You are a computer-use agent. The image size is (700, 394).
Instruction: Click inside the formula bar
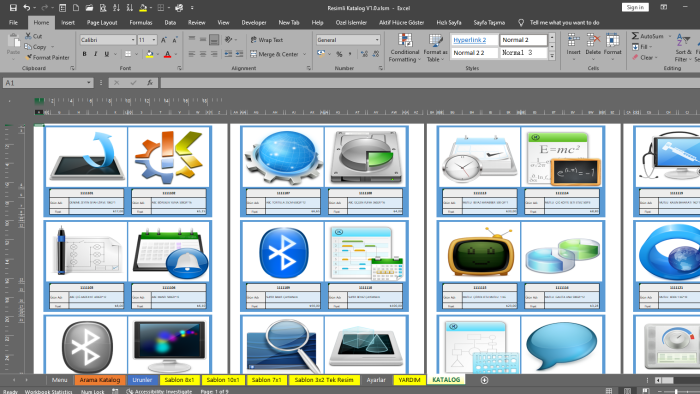tap(430, 83)
